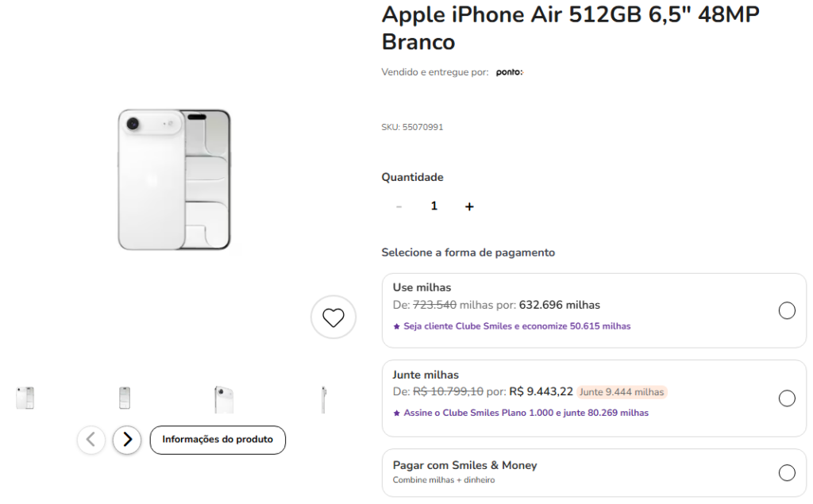Screen dimensions: 813x504
Task: Open Informações do produto
Action: [218, 440]
